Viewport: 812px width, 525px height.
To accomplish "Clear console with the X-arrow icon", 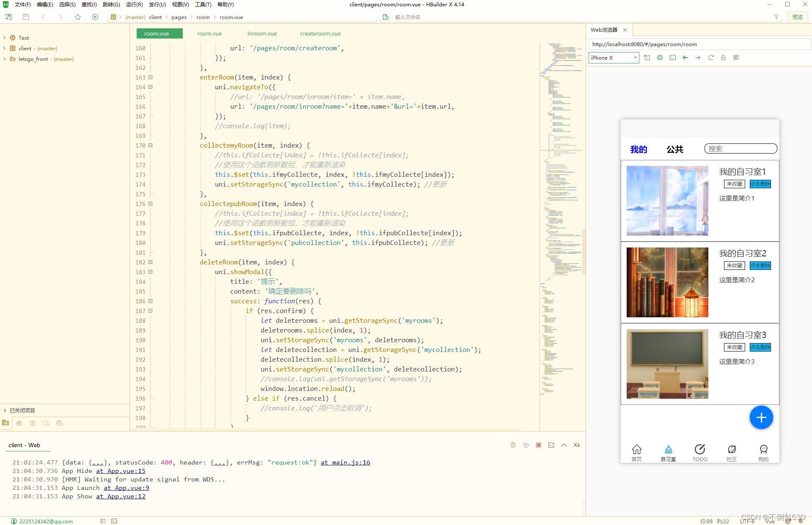I will coord(577,445).
